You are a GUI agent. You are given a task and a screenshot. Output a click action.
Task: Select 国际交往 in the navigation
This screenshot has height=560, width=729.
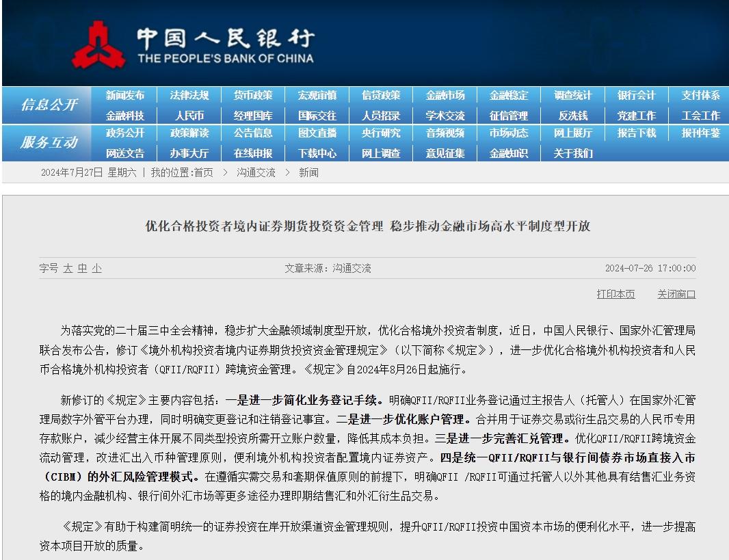(317, 116)
